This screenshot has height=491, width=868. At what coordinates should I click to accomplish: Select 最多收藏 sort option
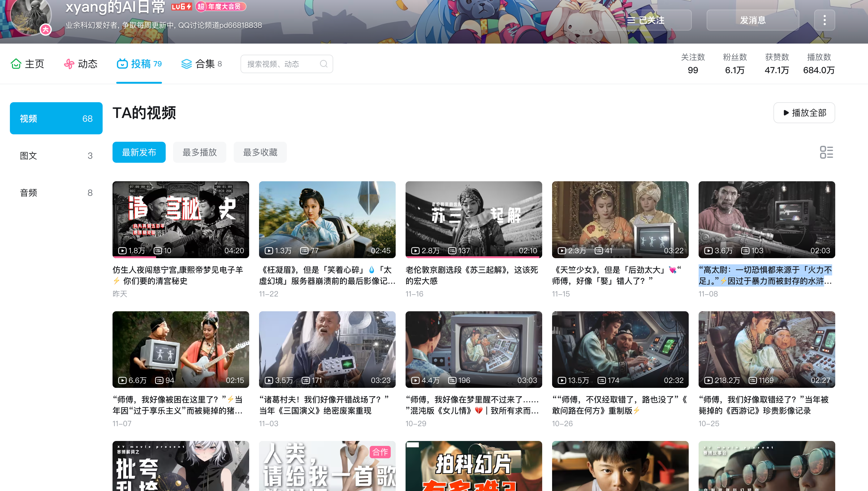click(x=260, y=152)
